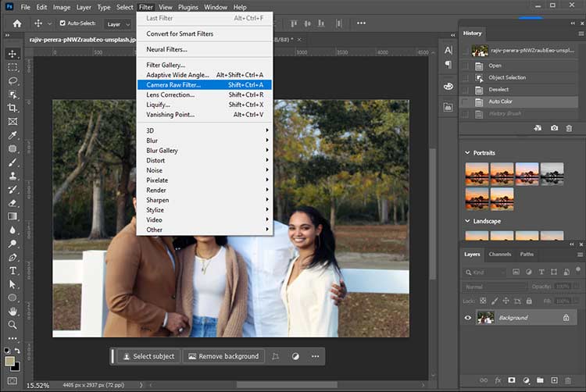
Task: Select the Lasso tool
Action: [x=13, y=81]
